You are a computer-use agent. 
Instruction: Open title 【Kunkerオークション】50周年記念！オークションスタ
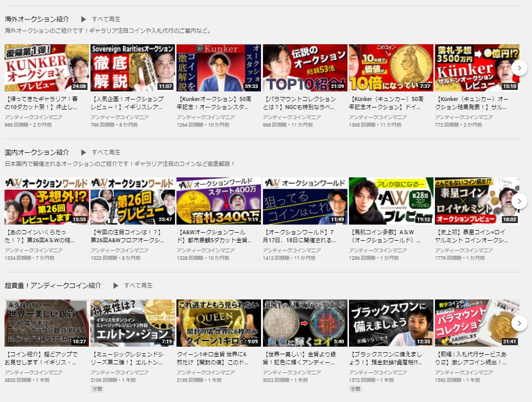[214, 103]
